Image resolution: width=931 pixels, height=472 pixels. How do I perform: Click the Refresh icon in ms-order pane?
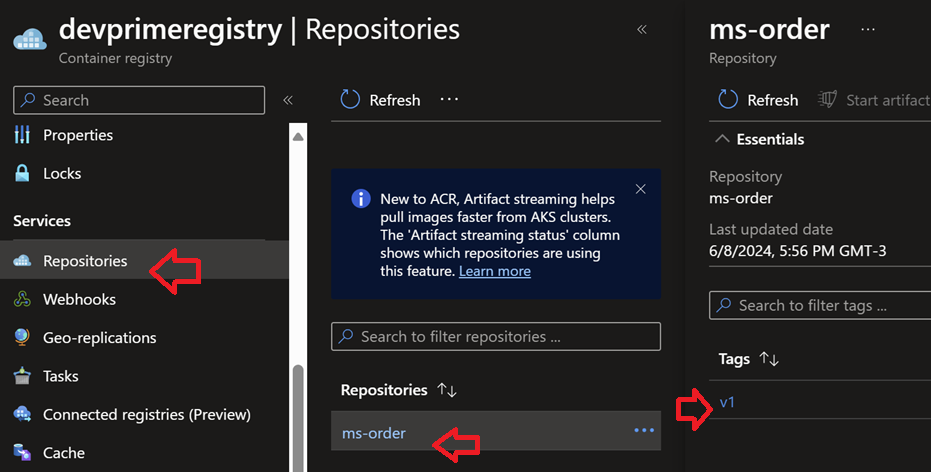click(728, 99)
